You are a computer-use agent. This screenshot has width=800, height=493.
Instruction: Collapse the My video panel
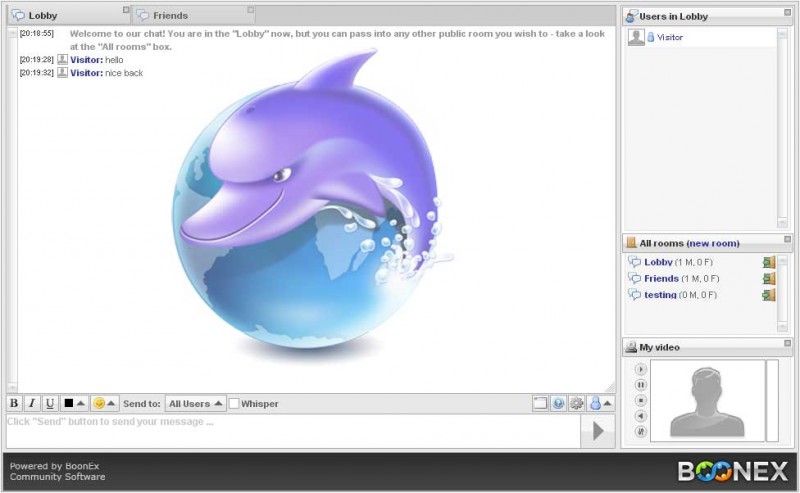[787, 343]
